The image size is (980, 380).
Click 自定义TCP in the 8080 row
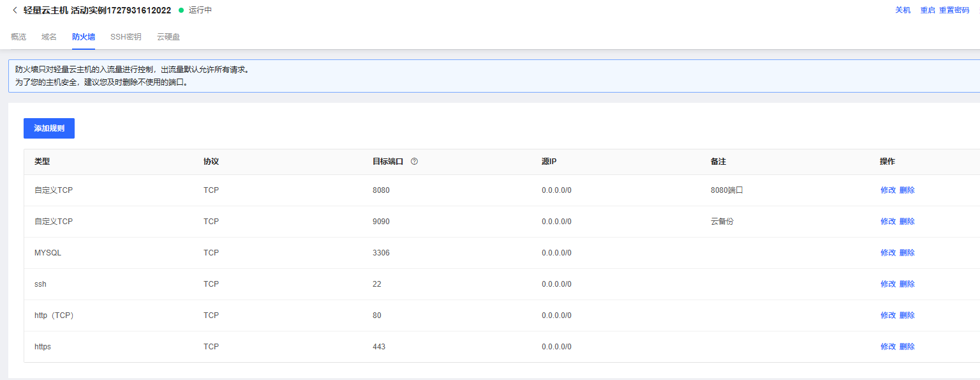54,190
